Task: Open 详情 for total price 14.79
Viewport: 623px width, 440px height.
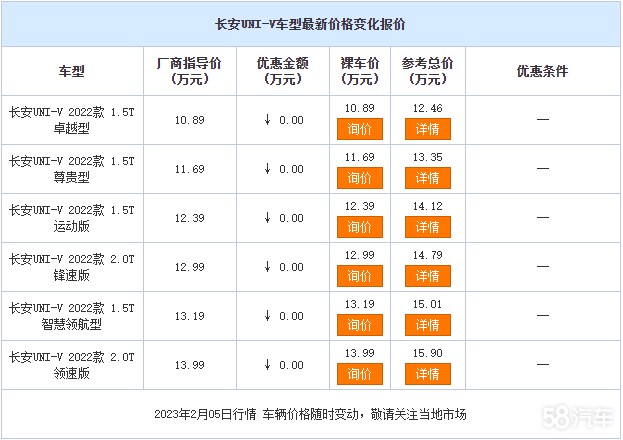Action: (428, 276)
